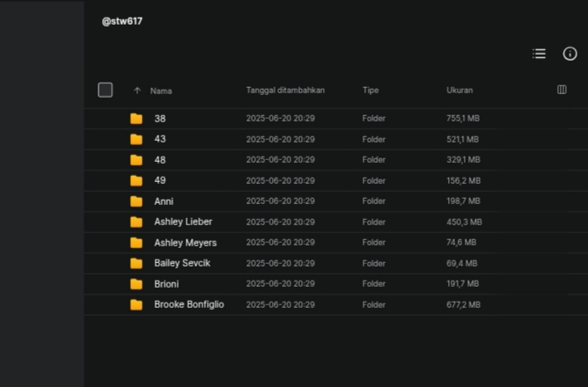588x387 pixels.
Task: Click the 69,4 MB size value
Action: [x=461, y=263]
